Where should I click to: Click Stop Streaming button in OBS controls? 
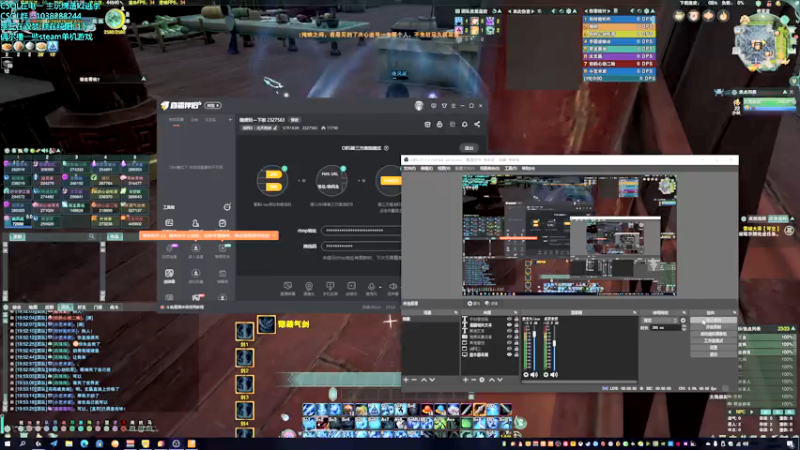coord(713,320)
